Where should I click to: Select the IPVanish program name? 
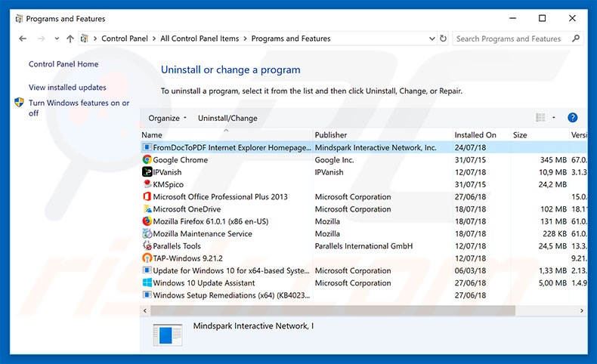(x=167, y=172)
